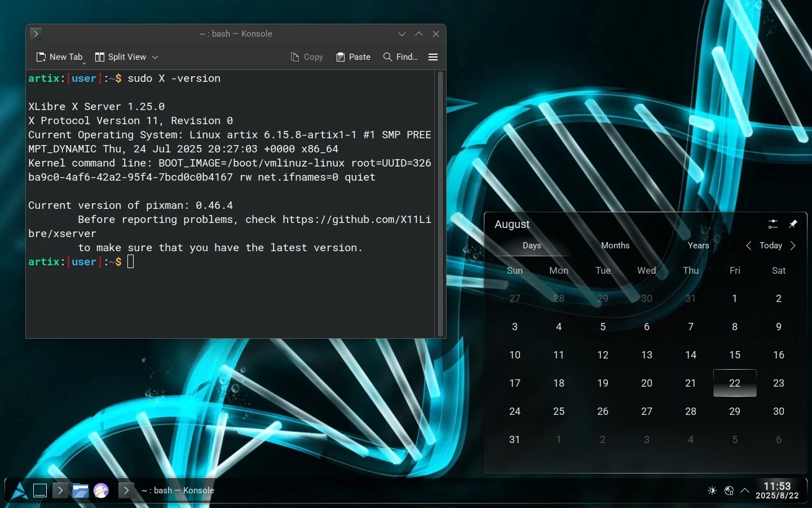Open the Artix application launcher
Image resolution: width=812 pixels, height=508 pixels.
click(19, 491)
